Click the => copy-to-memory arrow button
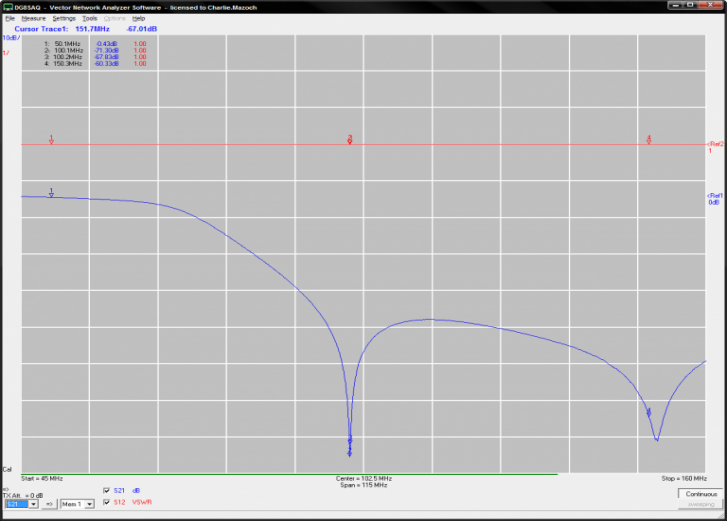Viewport: 727px width, 521px height. coord(49,504)
